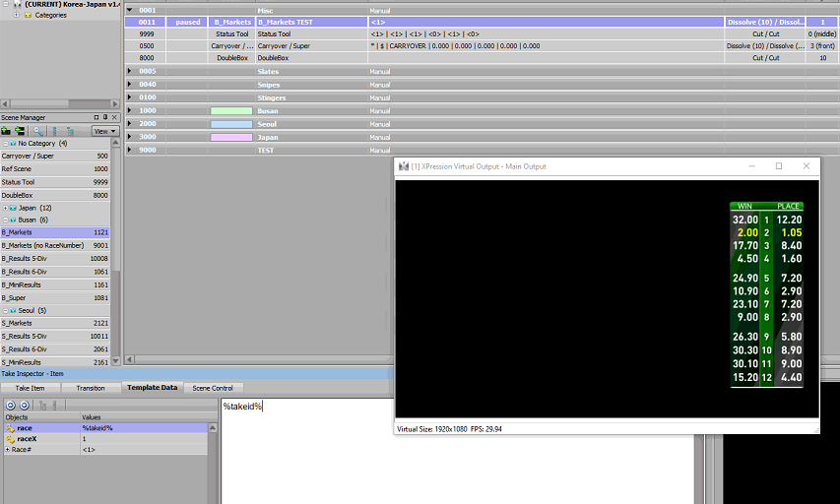Image resolution: width=840 pixels, height=504 pixels.
Task: Click the tree view icon in Scene Manager
Action: click(x=70, y=131)
